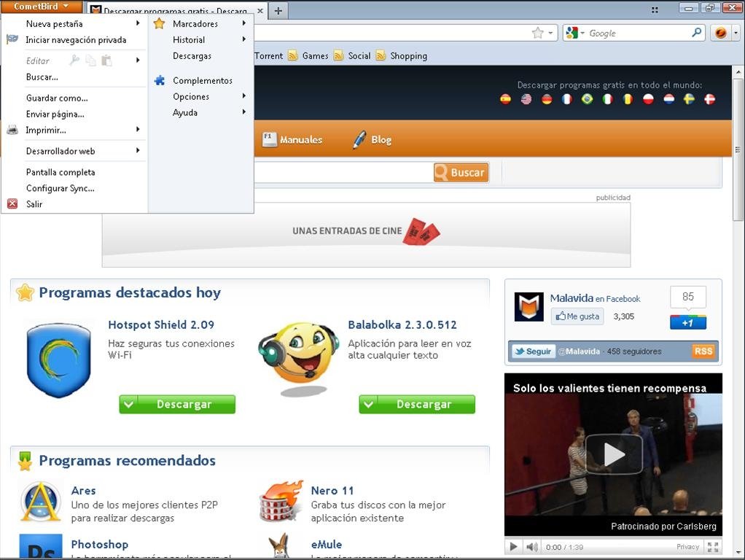Viewport: 745px width, 560px height.
Task: Expand the Opciones submenu arrow
Action: tap(243, 96)
